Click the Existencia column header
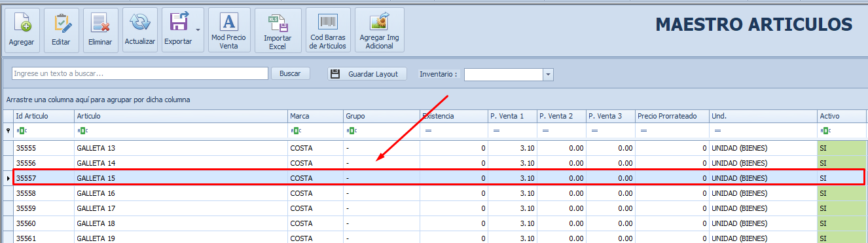The image size is (868, 243). (454, 116)
